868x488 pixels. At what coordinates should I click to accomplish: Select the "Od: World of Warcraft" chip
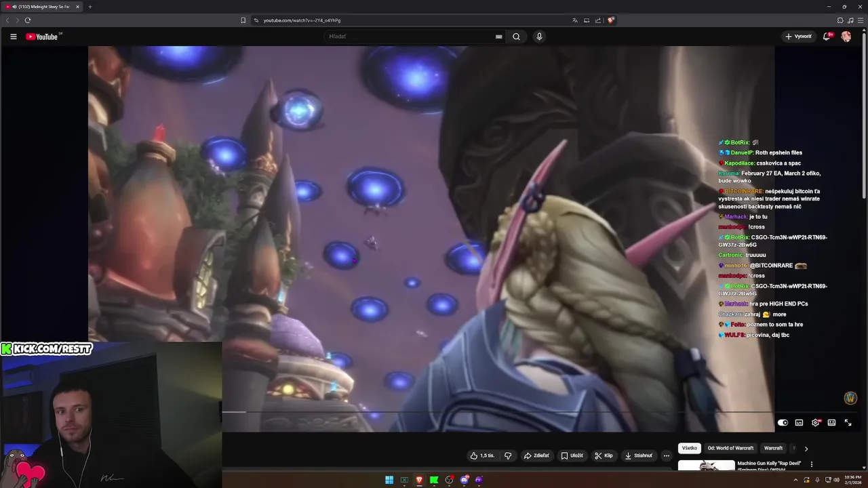(730, 448)
